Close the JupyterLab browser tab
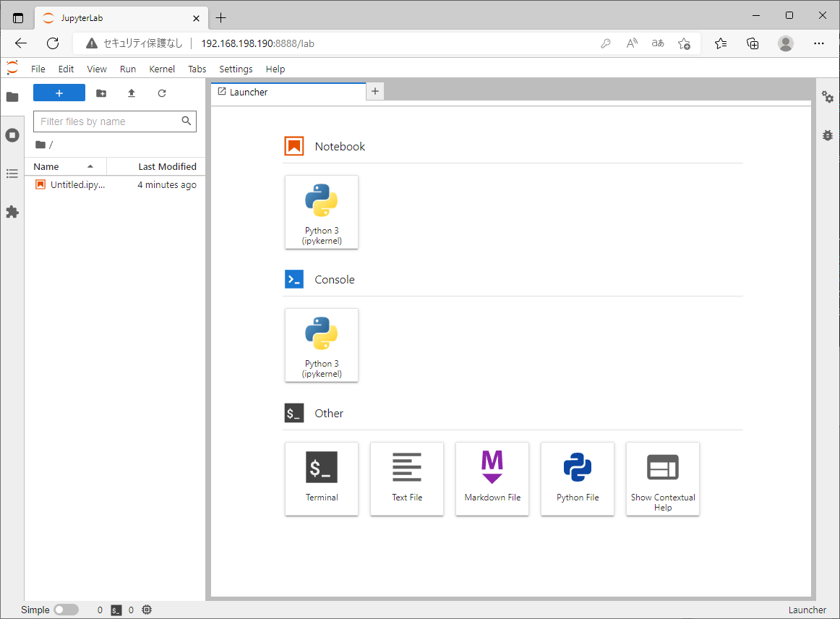Viewport: 840px width, 619px height. click(x=196, y=18)
